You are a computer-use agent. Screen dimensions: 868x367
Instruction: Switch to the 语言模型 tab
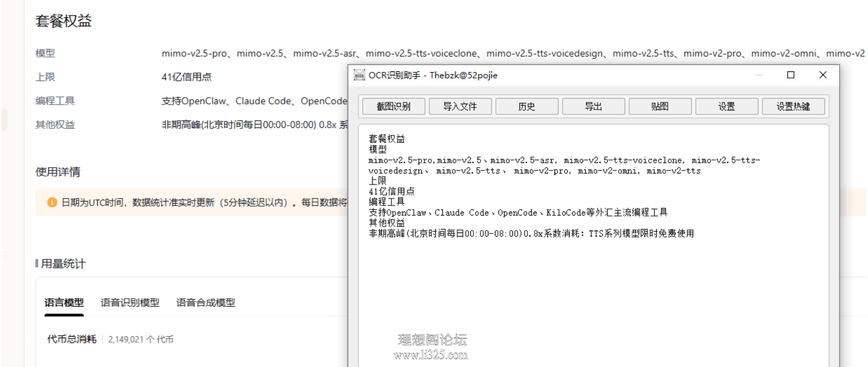point(64,303)
